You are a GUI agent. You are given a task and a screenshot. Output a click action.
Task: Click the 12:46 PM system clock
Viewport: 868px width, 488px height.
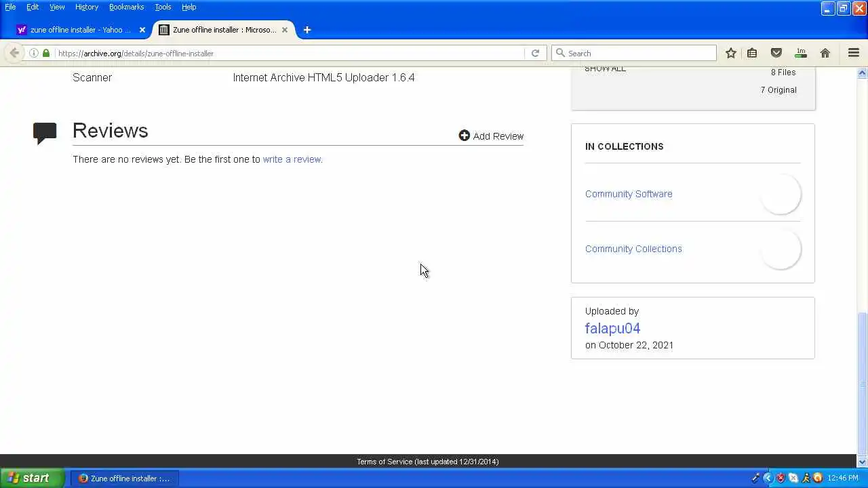[843, 478]
